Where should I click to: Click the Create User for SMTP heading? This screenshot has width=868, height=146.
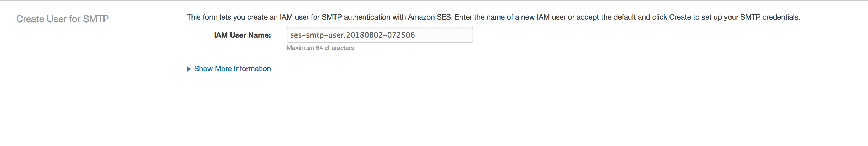pos(62,19)
